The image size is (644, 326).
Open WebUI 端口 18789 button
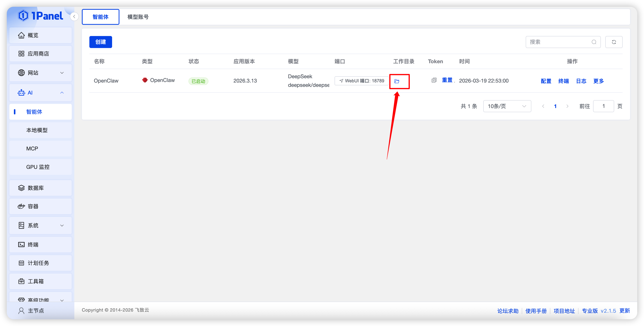tap(361, 81)
